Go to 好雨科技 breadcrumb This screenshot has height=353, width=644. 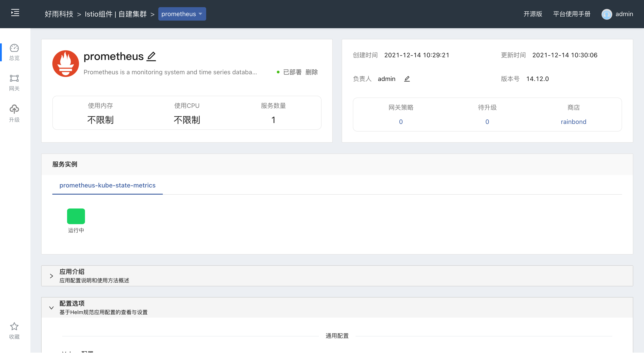click(x=59, y=14)
